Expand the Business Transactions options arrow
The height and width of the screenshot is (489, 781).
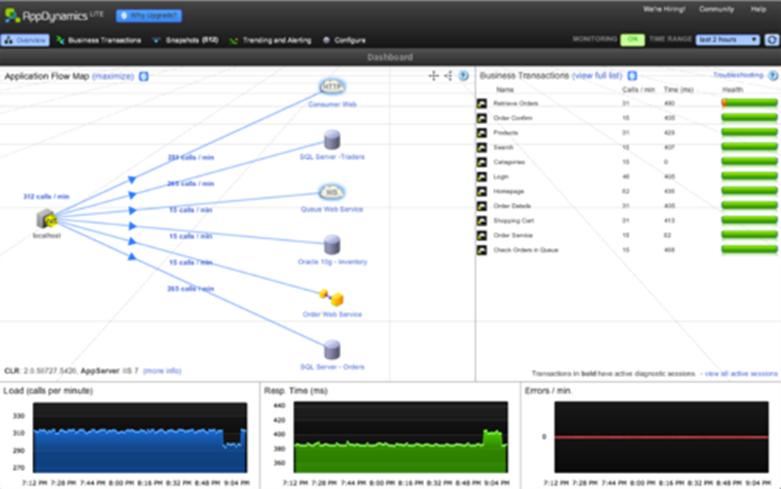pos(632,76)
